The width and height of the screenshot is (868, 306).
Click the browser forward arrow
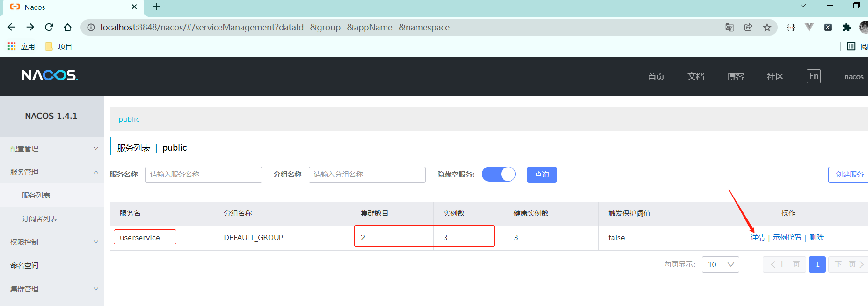click(30, 27)
